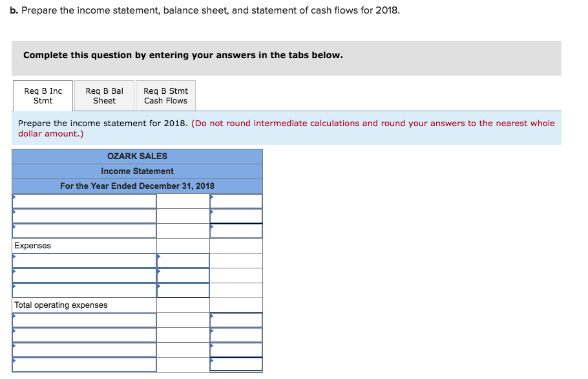Click the amount field in the first revenue row
This screenshot has width=588, height=379.
click(x=236, y=200)
